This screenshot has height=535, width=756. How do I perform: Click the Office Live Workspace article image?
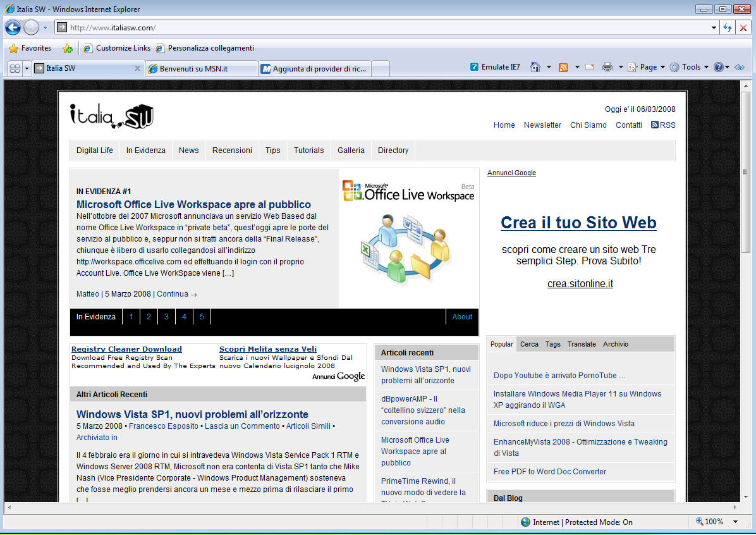[408, 238]
